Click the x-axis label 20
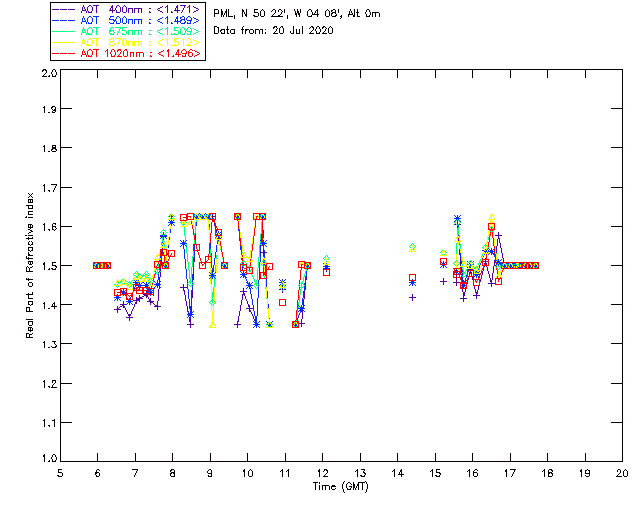Screen dimensions: 640x512 point(622,473)
